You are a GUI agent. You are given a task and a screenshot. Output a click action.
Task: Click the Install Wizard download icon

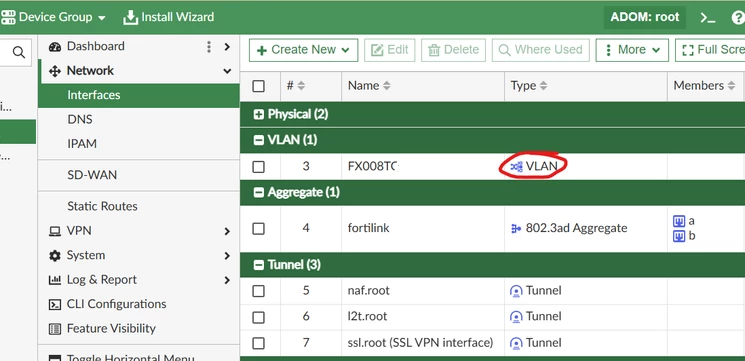tap(130, 17)
